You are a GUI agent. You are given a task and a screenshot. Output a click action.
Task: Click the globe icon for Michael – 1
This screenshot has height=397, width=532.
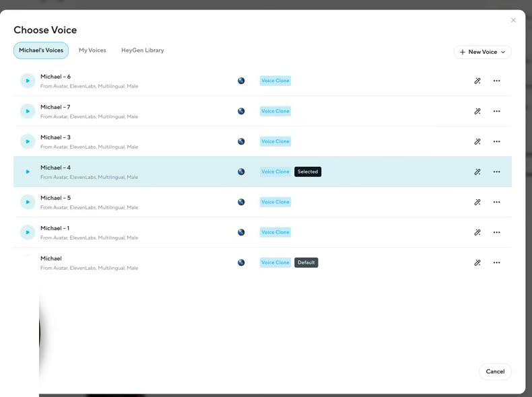pyautogui.click(x=241, y=232)
